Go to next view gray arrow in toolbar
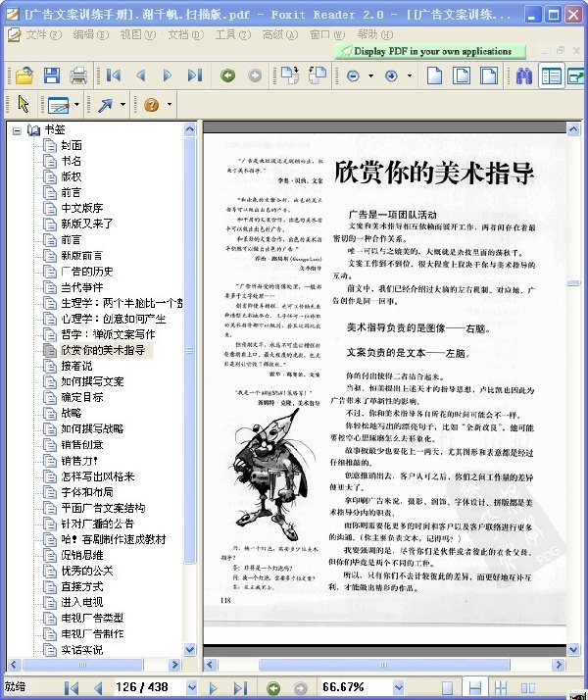588x700 pixels. 255,75
